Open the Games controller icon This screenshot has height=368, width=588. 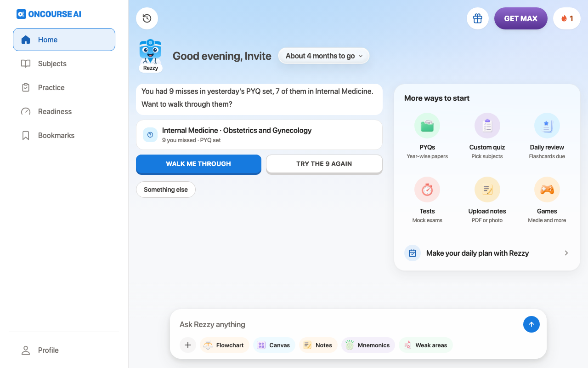point(547,190)
